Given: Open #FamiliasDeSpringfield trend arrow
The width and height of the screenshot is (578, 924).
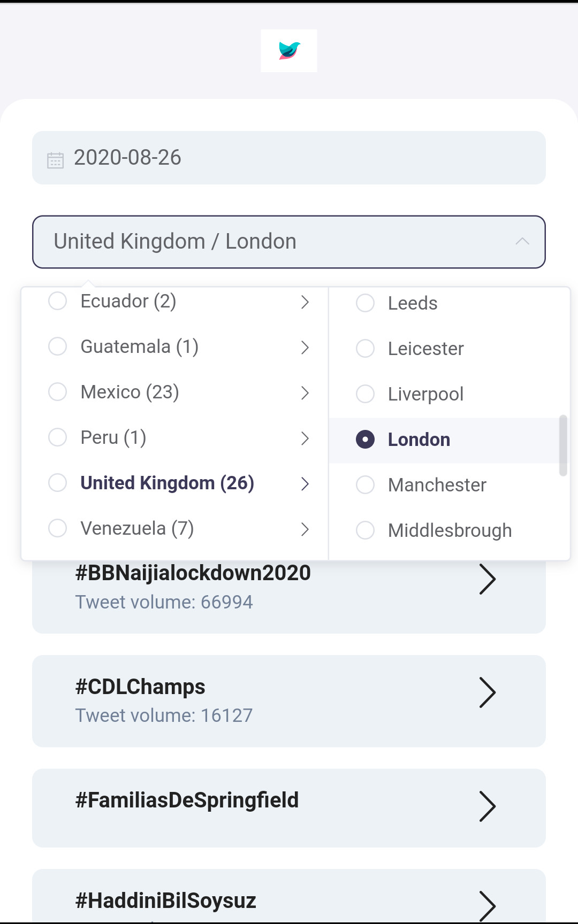Looking at the screenshot, I should pos(487,806).
